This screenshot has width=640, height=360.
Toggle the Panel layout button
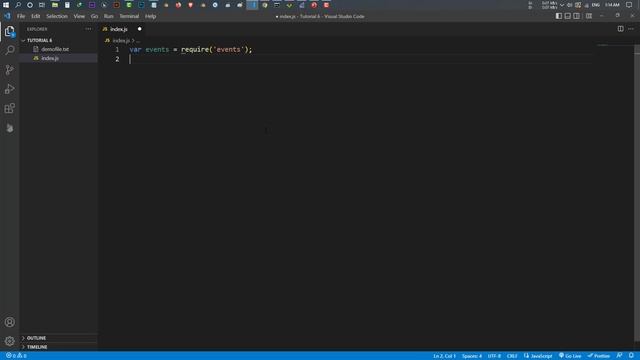(x=568, y=16)
